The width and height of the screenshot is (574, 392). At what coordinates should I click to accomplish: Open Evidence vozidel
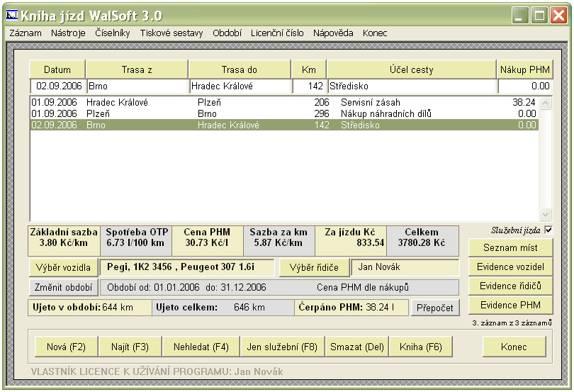[x=510, y=267]
